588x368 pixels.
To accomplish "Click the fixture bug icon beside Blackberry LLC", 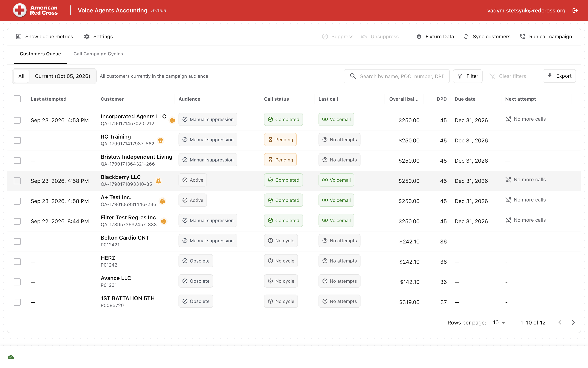I will point(158,181).
